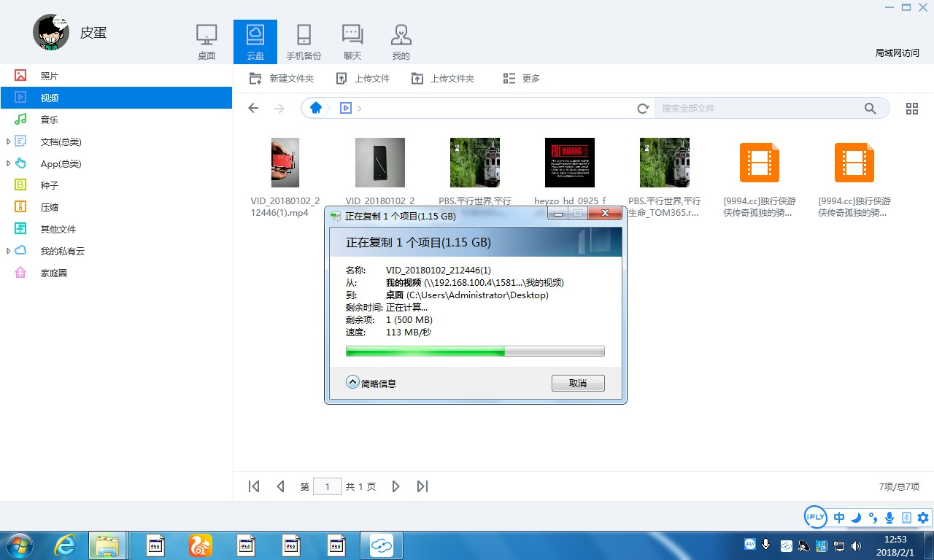The width and height of the screenshot is (934, 560).
Task: Click 上传文件夹 upload folder button
Action: pyautogui.click(x=443, y=79)
